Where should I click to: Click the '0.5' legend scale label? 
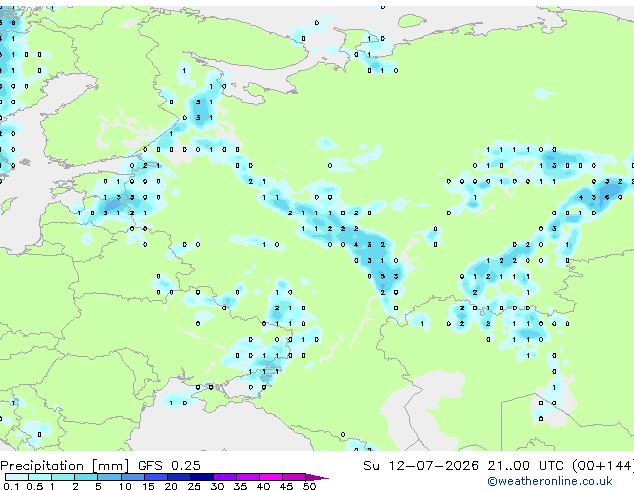34,486
